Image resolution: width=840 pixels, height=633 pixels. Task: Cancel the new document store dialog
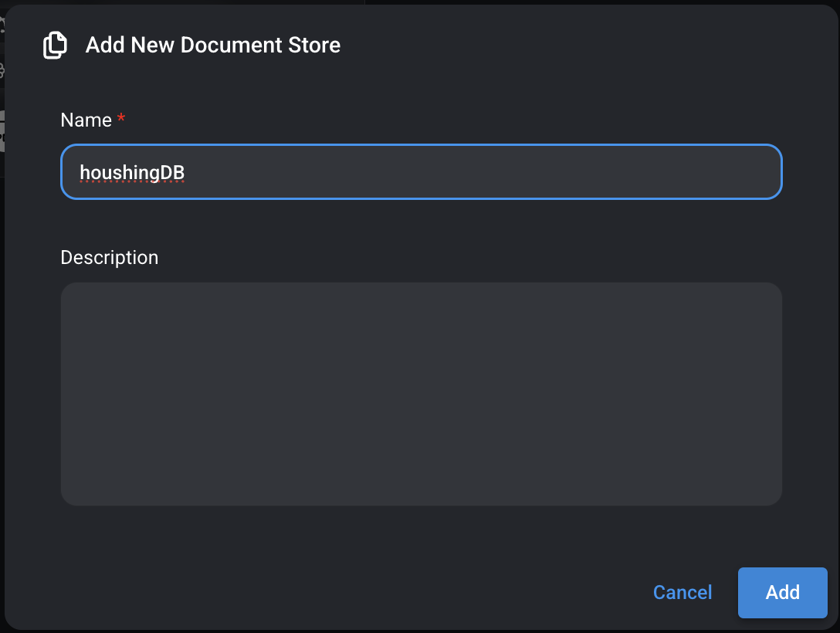click(x=682, y=592)
